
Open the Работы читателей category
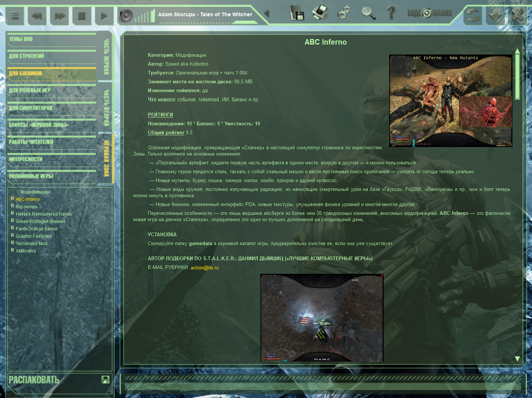pyautogui.click(x=51, y=143)
